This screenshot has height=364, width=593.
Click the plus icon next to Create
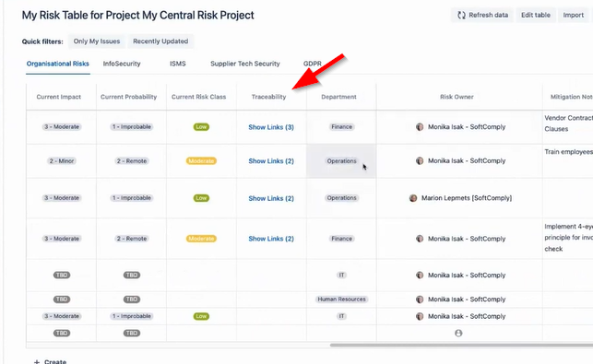tap(37, 362)
